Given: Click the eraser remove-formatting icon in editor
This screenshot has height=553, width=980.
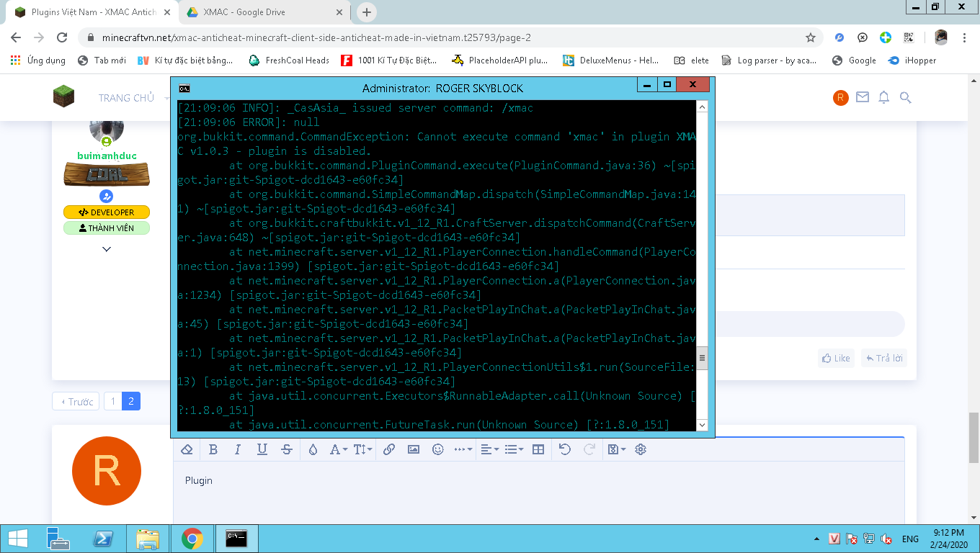Looking at the screenshot, I should 187,449.
